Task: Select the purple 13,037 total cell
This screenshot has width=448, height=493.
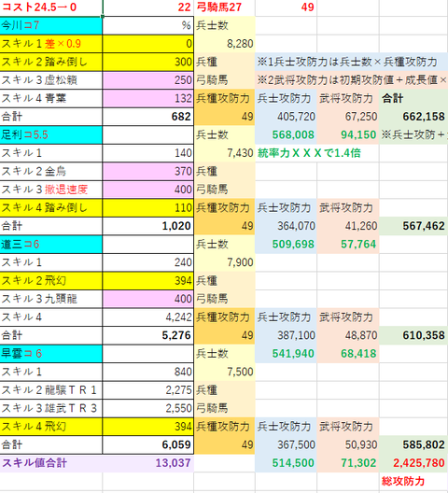Action: (148, 463)
